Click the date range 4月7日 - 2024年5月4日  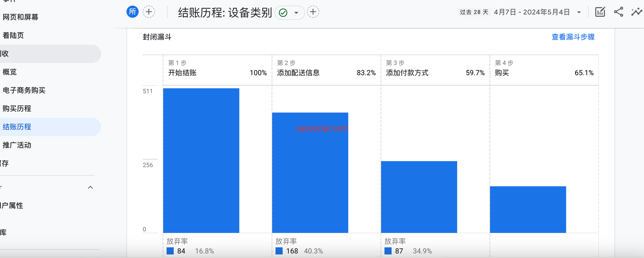click(x=531, y=12)
